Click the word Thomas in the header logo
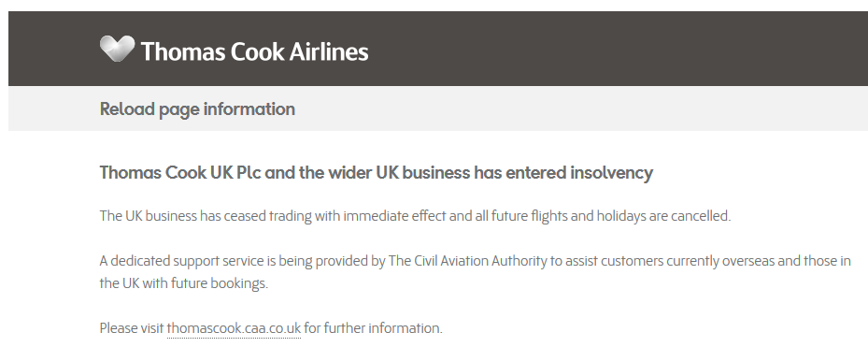Screen dimensions: 868x347 click(x=183, y=52)
